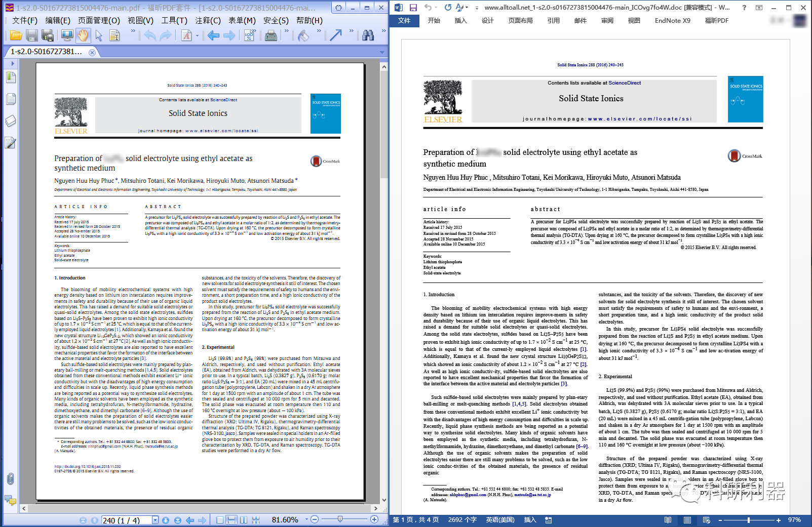The image size is (812, 527).
Task: Click the Save icon in the PDF viewer
Action: point(32,35)
